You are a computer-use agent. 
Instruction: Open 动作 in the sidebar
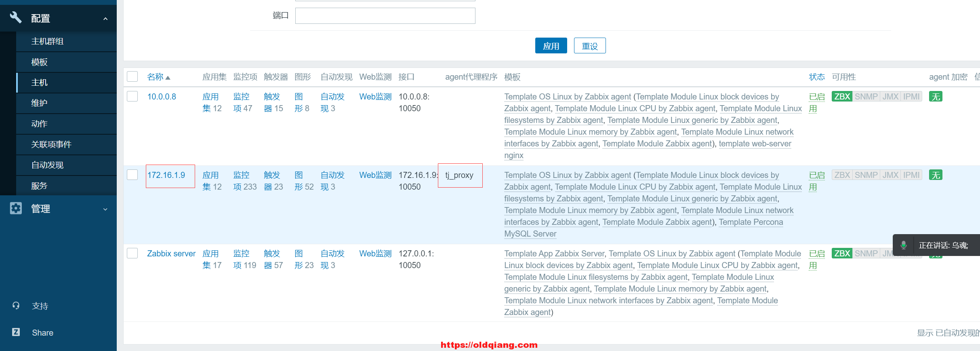pos(66,124)
